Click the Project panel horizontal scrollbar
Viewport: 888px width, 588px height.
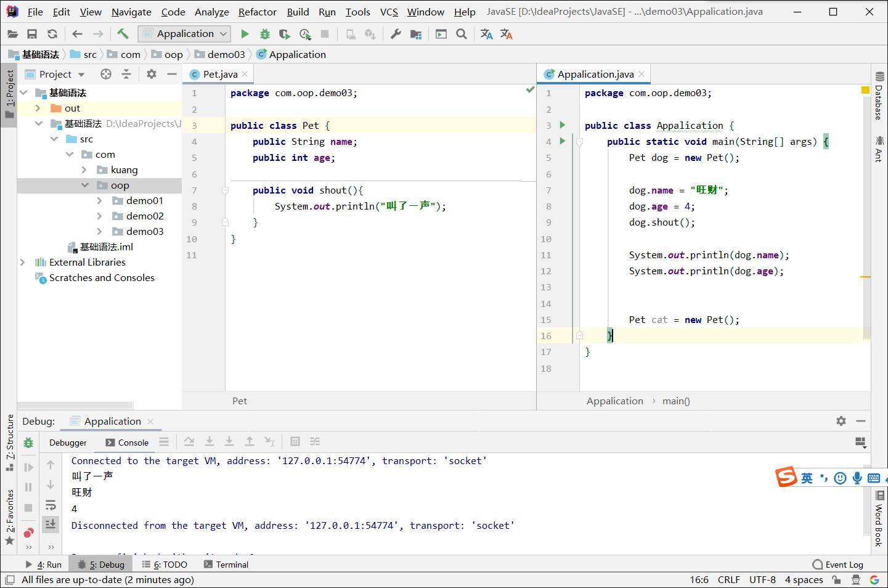pos(75,406)
